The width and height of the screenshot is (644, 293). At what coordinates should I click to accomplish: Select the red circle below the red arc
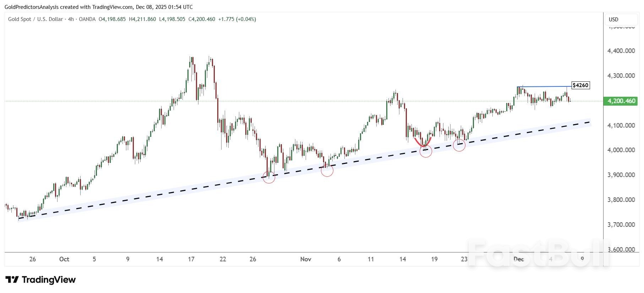coord(425,151)
